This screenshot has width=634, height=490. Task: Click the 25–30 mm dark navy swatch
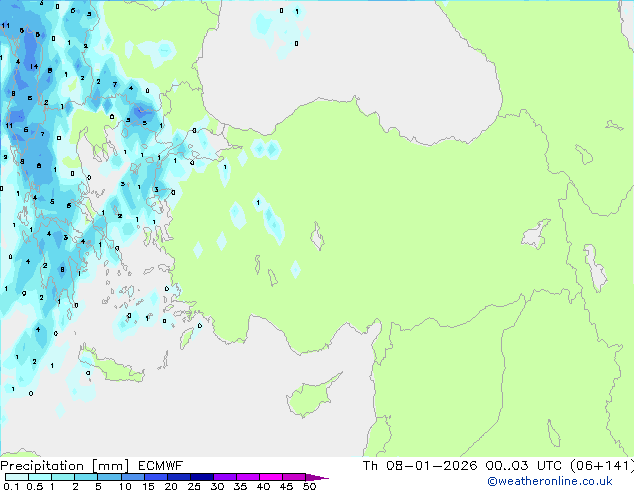point(202,477)
